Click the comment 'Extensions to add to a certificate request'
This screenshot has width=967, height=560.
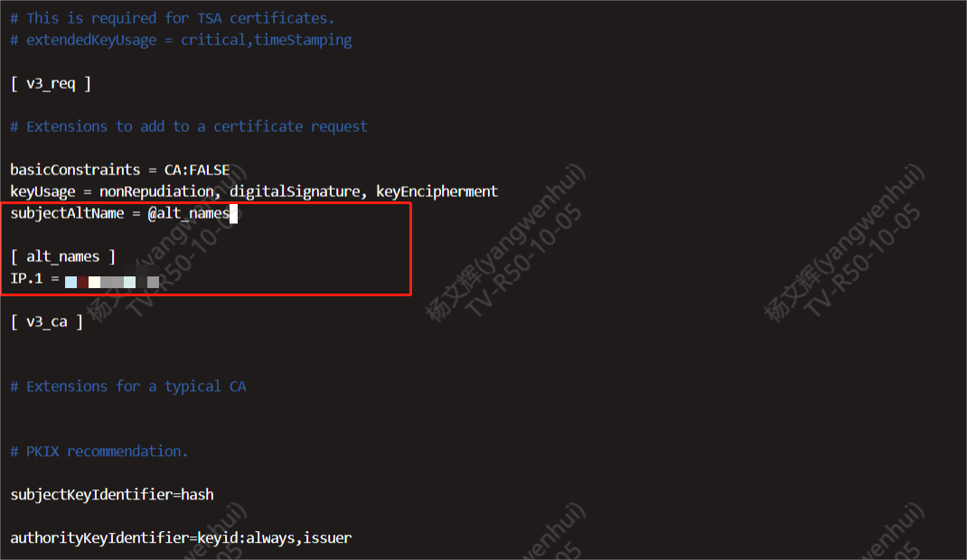click(189, 127)
